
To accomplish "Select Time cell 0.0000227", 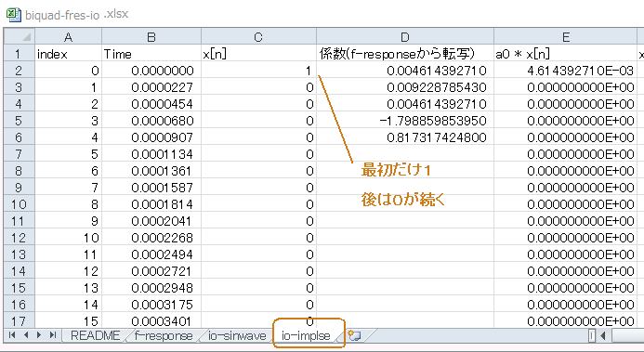I will [151, 87].
